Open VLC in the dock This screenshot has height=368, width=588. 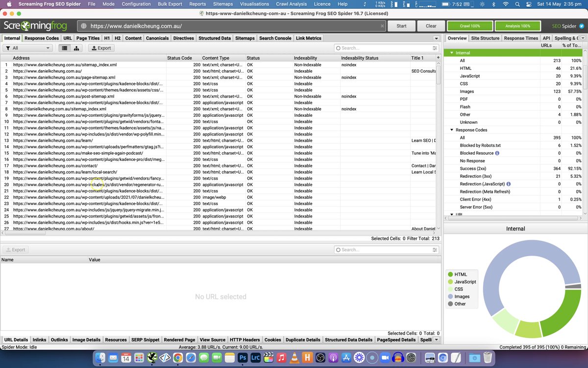294,358
